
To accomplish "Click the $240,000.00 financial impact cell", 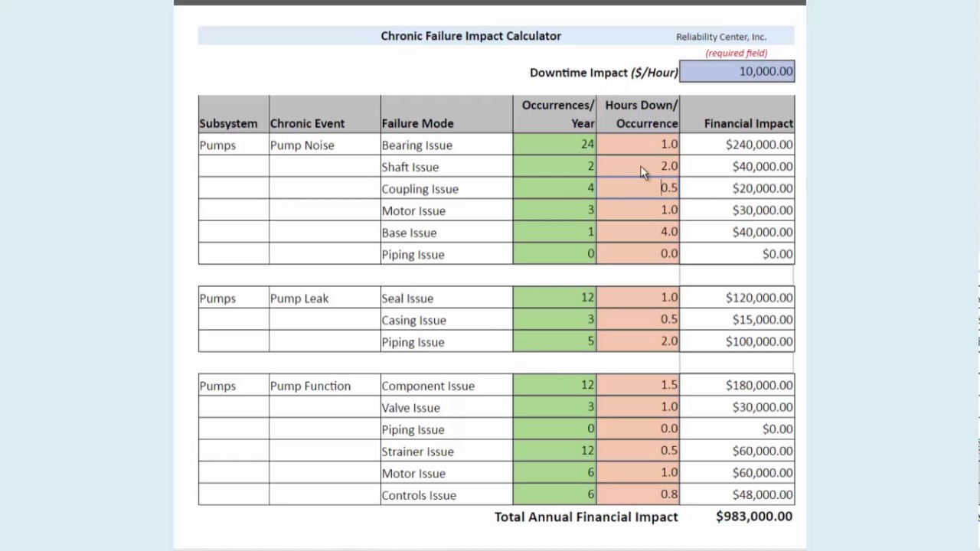I will tap(737, 144).
